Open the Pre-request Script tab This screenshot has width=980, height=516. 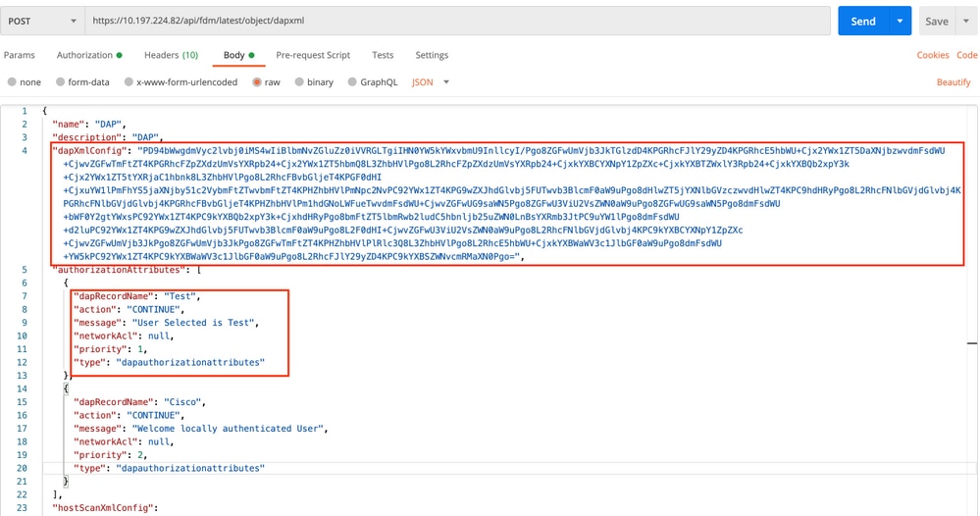click(x=313, y=55)
